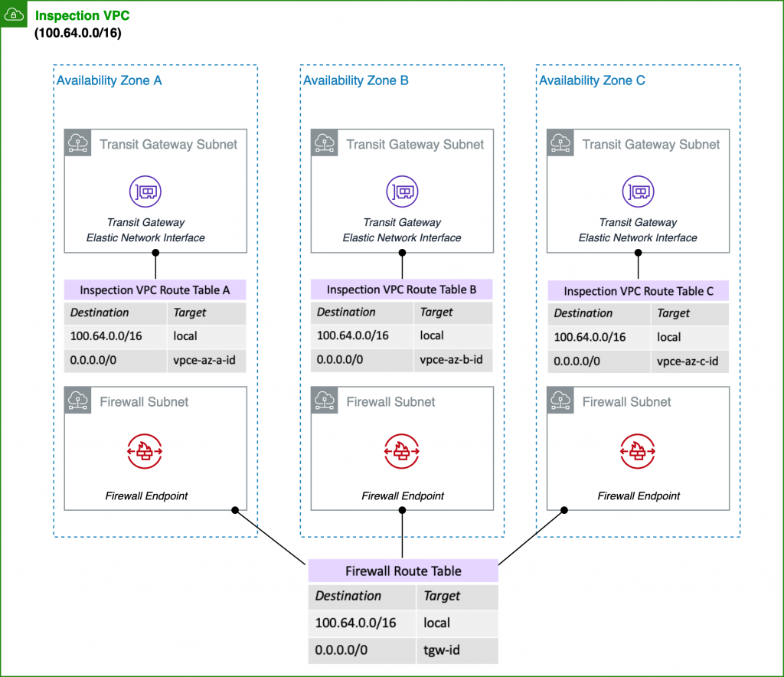
Task: Select the vpce-az-b-id target cell
Action: tap(453, 359)
